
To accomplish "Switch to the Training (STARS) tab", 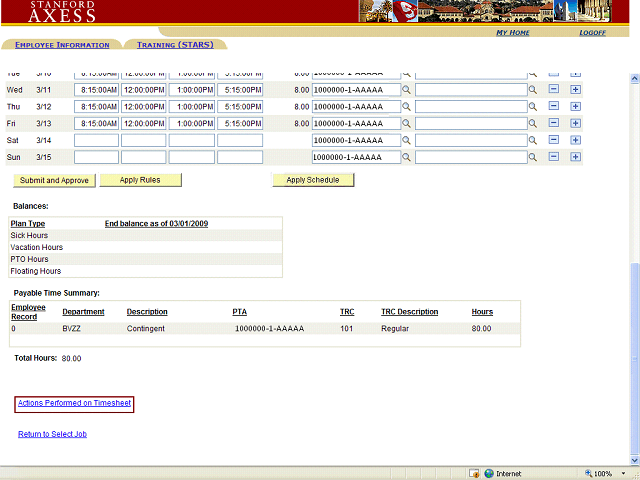I will [x=175, y=45].
